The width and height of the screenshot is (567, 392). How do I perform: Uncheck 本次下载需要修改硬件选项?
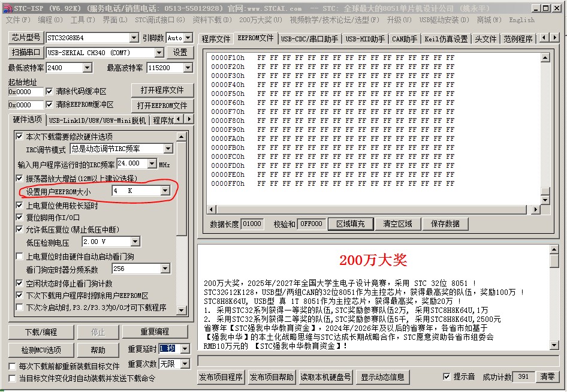pyautogui.click(x=20, y=136)
